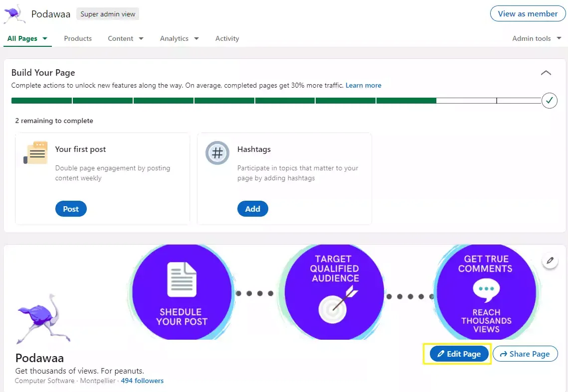Click the checkmark circle ending progress bar

click(549, 101)
